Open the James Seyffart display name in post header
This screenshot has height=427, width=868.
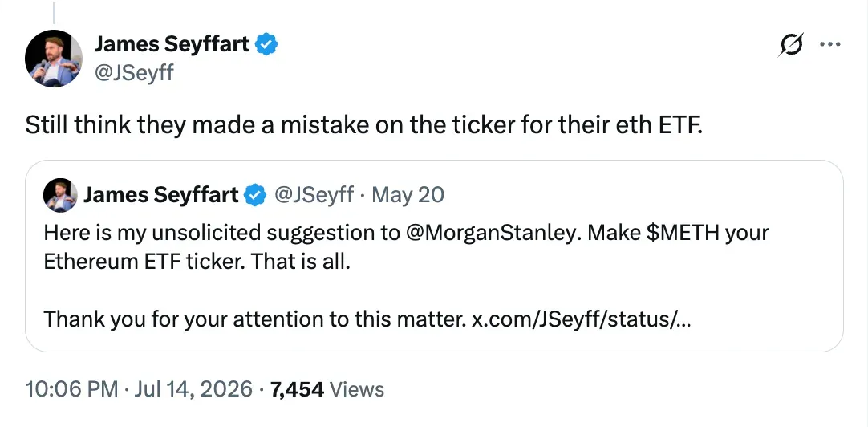pyautogui.click(x=172, y=44)
